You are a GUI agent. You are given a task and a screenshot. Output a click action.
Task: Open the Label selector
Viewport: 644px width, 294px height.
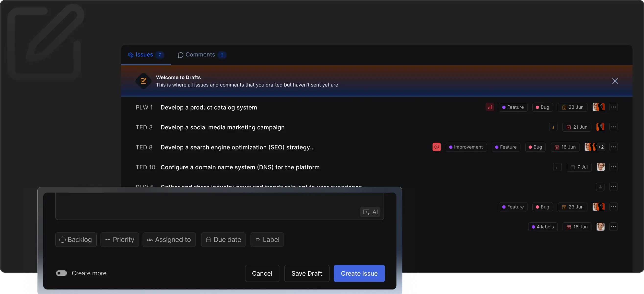267,240
